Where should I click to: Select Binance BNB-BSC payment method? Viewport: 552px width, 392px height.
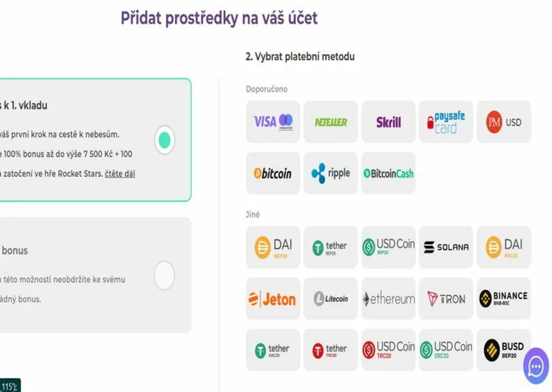504,299
